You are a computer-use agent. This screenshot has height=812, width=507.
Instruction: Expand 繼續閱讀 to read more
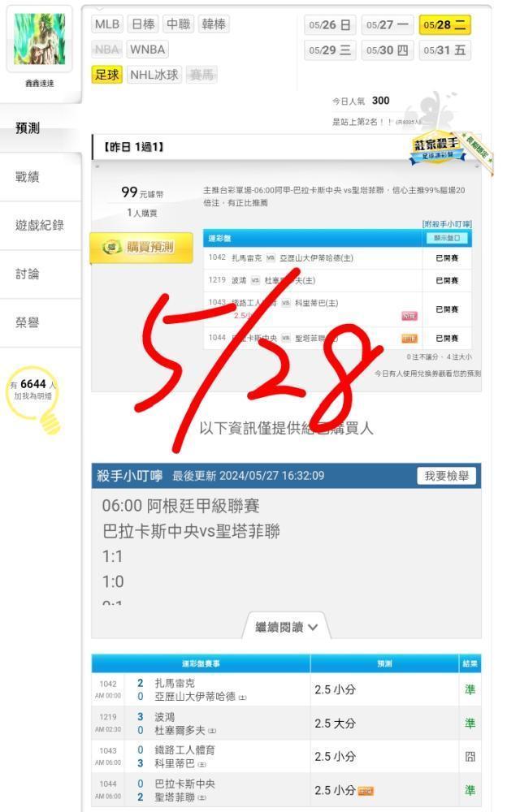286,627
